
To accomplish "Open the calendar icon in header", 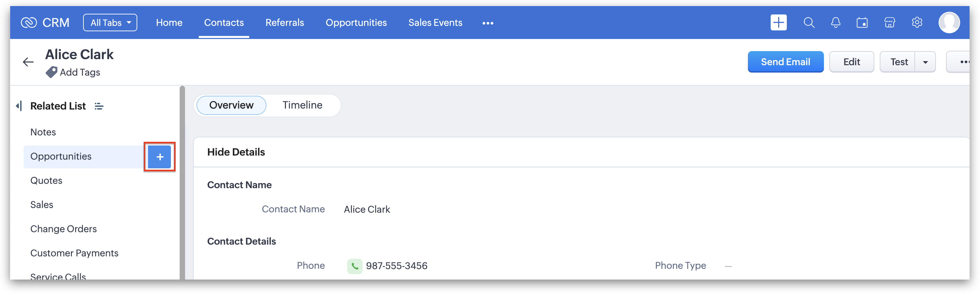I will click(x=862, y=23).
